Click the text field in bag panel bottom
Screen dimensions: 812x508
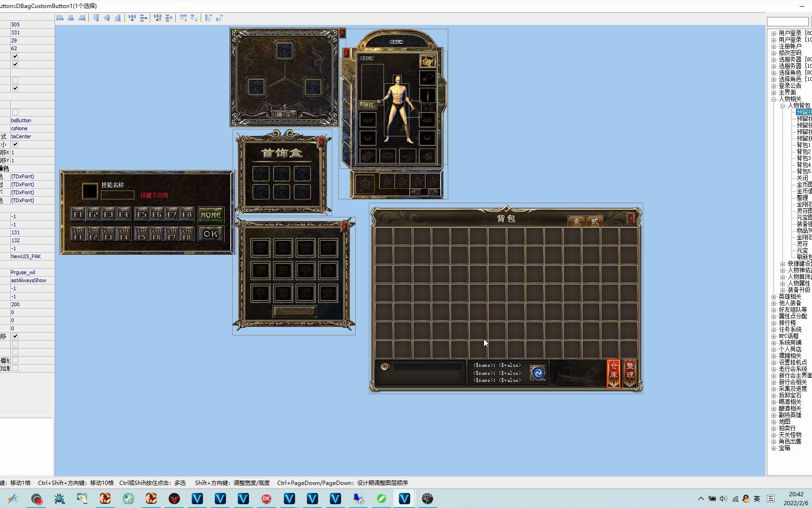[x=428, y=367]
